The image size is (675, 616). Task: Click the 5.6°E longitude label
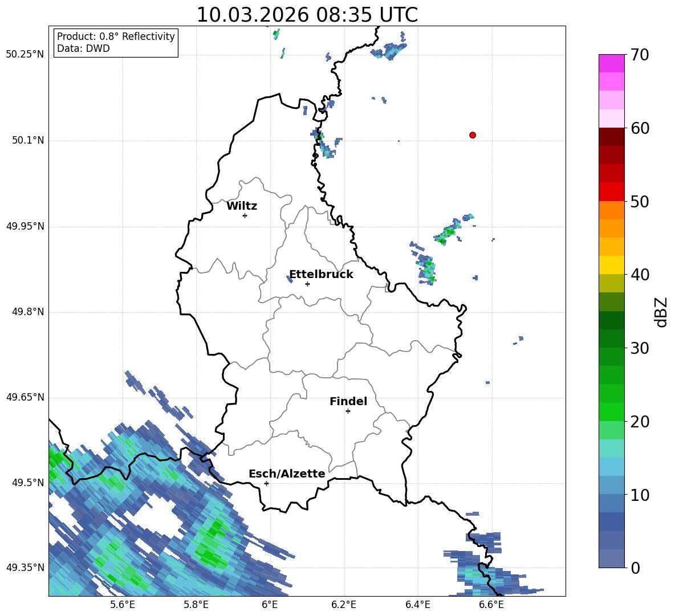[x=123, y=605]
